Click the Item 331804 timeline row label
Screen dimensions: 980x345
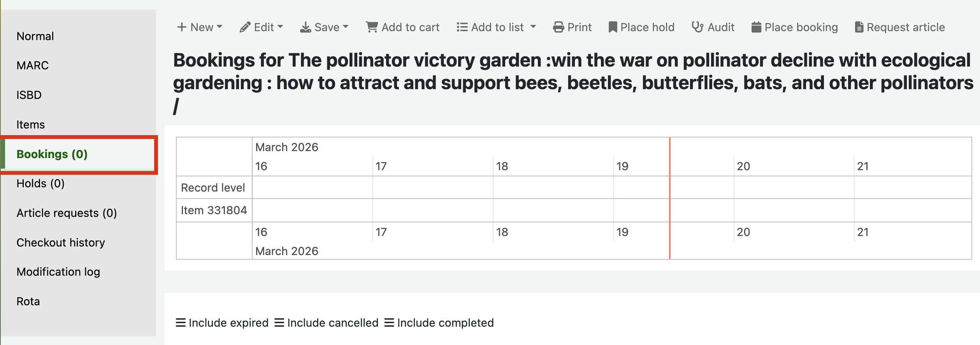click(214, 210)
